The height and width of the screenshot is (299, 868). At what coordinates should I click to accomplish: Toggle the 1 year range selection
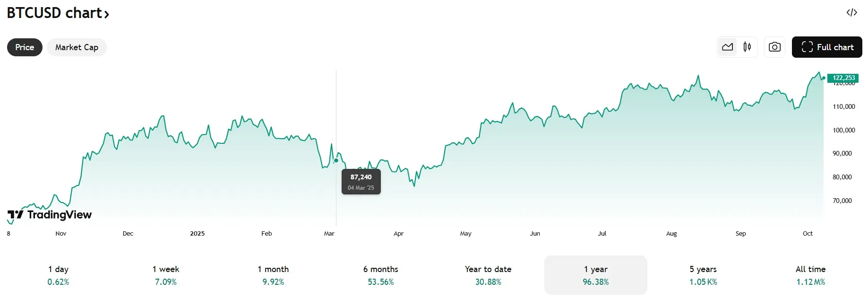595,275
